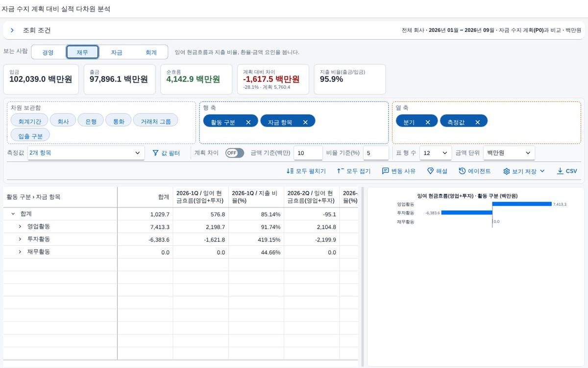Click the 순흐름 4,142.9 KPI card

pos(196,79)
